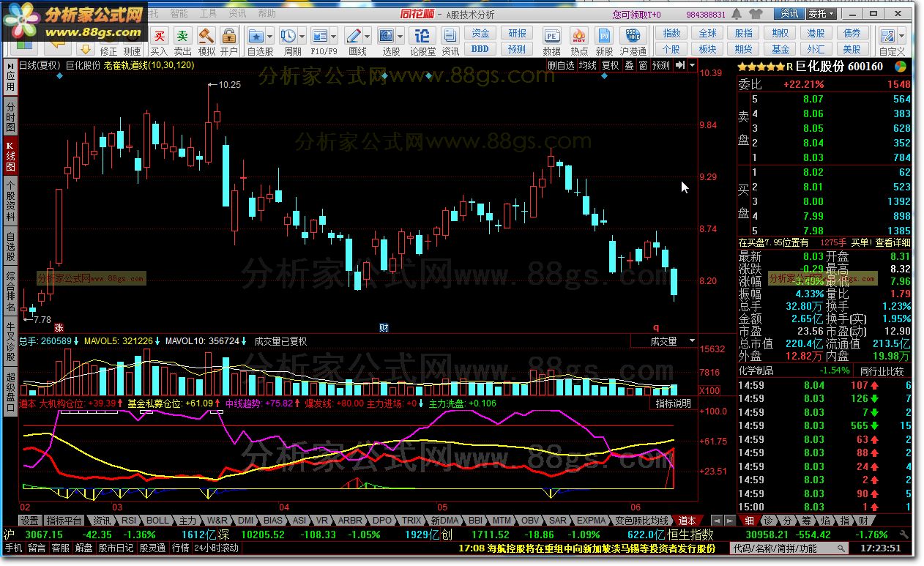Open the 指标说明 button
Image resolution: width=924 pixels, height=566 pixels.
point(673,403)
